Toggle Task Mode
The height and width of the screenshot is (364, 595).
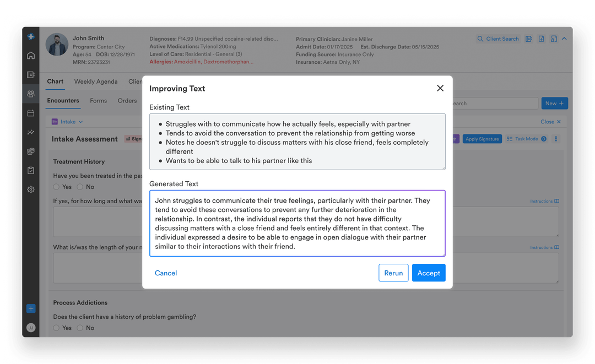[x=527, y=139]
